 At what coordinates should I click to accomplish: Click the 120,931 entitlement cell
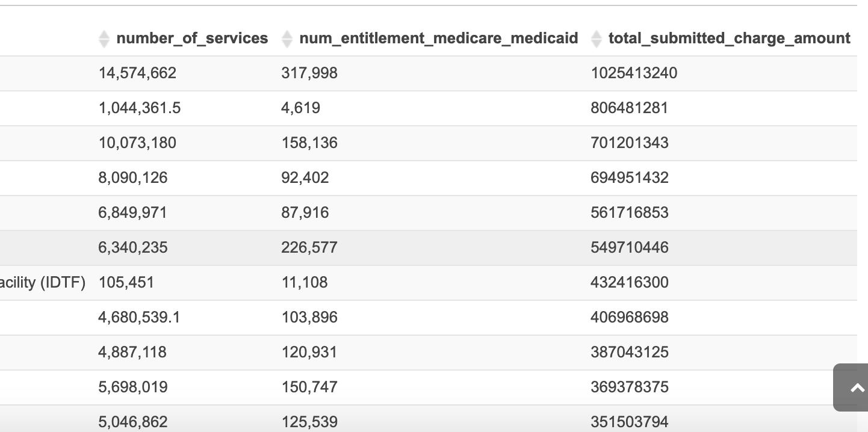pos(309,353)
